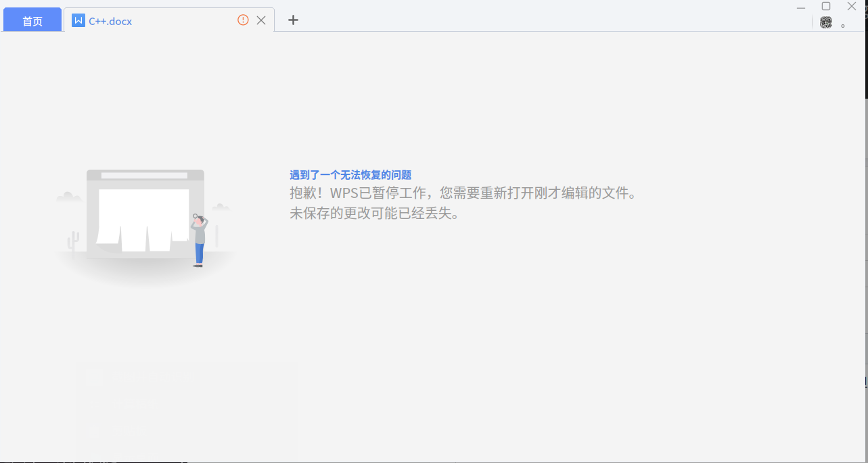This screenshot has width=868, height=463.
Task: Click the heading 遇到了一个无法恢复的问题
Action: coord(350,175)
